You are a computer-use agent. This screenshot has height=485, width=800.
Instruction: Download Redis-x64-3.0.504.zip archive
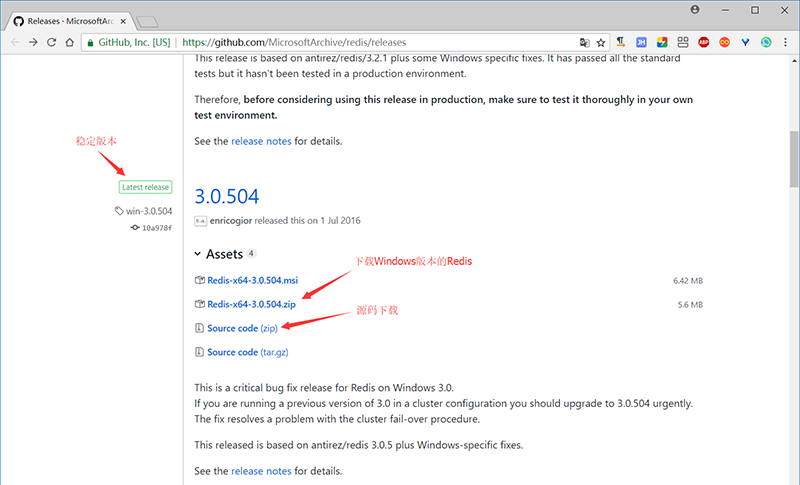(251, 304)
